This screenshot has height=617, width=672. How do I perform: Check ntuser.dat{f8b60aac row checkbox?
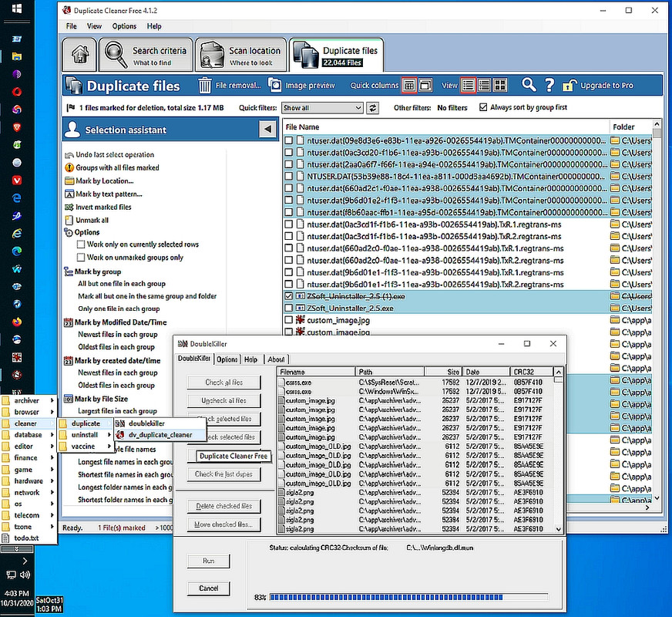289,212
